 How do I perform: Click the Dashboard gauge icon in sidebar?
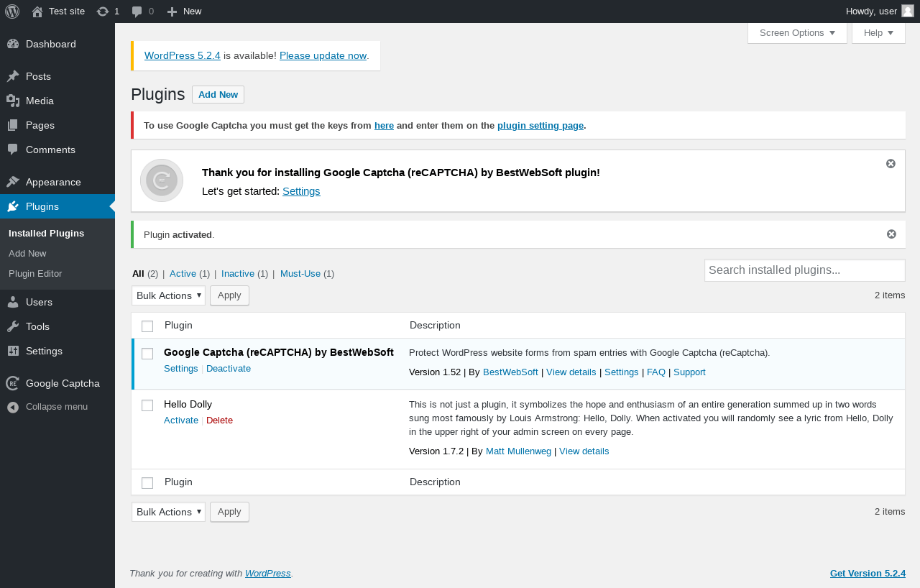click(x=13, y=44)
